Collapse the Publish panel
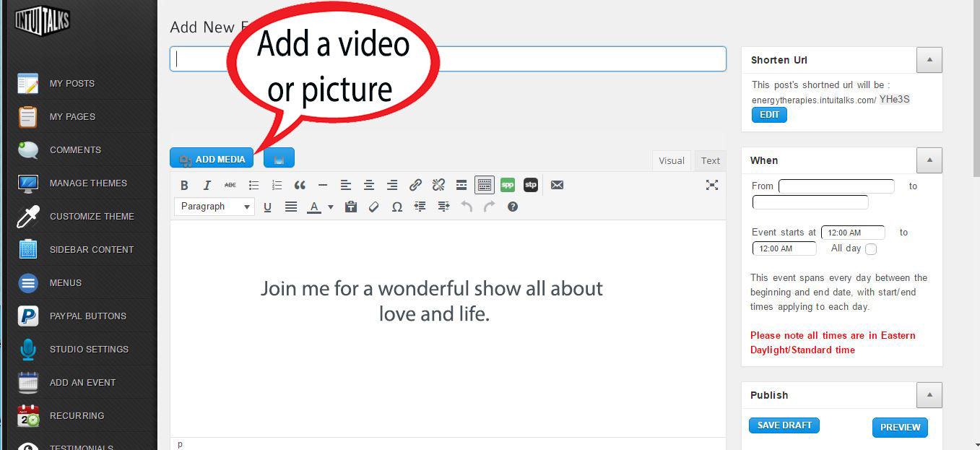The image size is (980, 450). click(929, 395)
